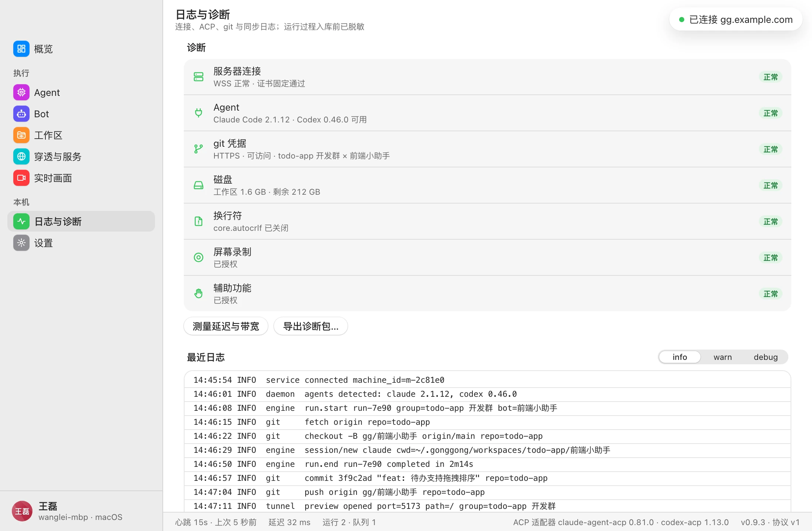Switch log filter to debug
This screenshot has width=812, height=531.
(x=765, y=357)
